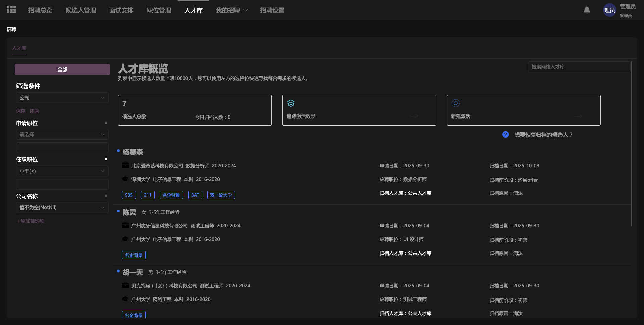
Task: Remove the 申请职位 filter with its X
Action: tap(106, 123)
